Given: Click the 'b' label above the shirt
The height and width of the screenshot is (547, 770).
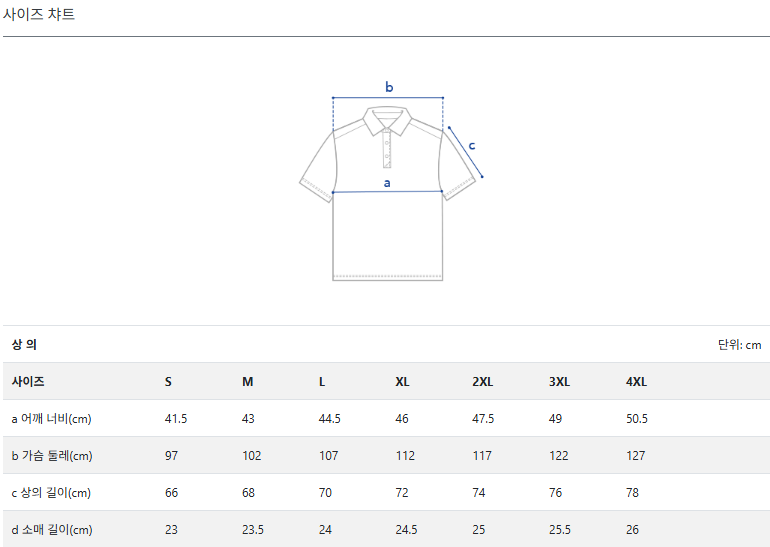Looking at the screenshot, I should (x=389, y=87).
